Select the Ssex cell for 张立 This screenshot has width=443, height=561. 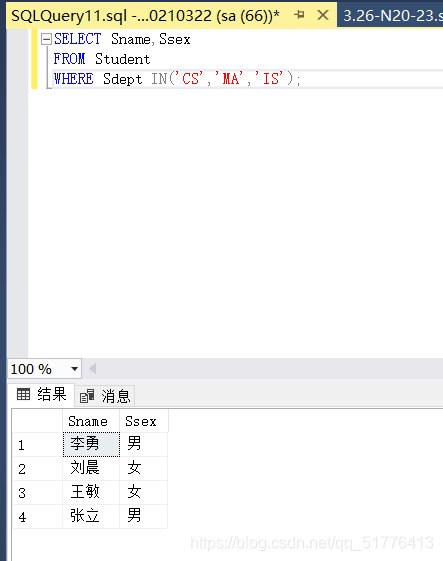(143, 516)
